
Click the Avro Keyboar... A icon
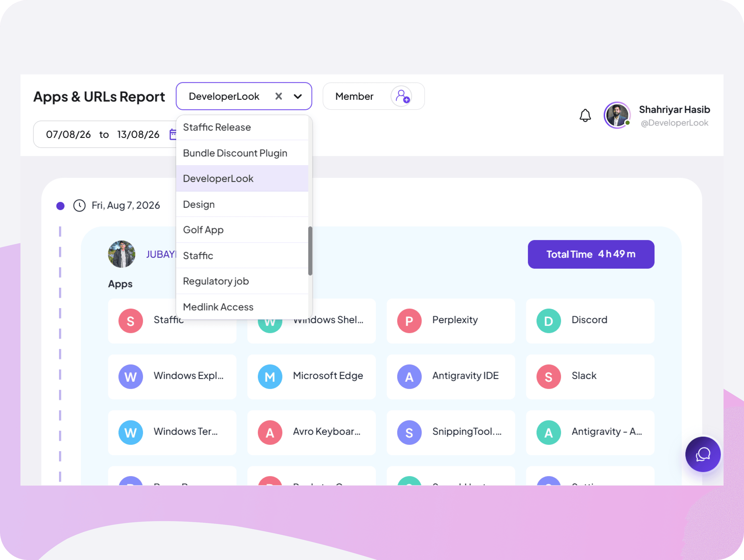pos(270,433)
